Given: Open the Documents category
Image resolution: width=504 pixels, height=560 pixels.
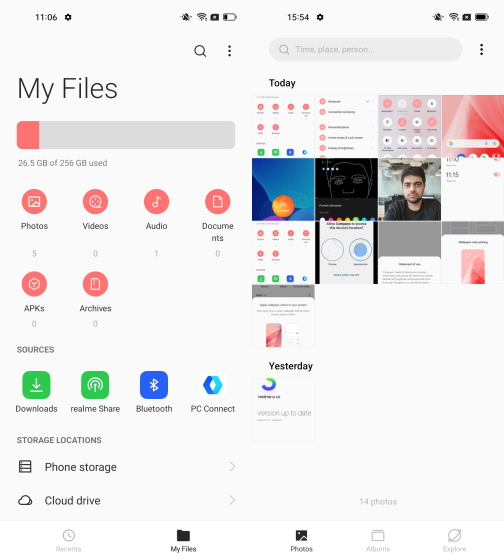Looking at the screenshot, I should 218,202.
